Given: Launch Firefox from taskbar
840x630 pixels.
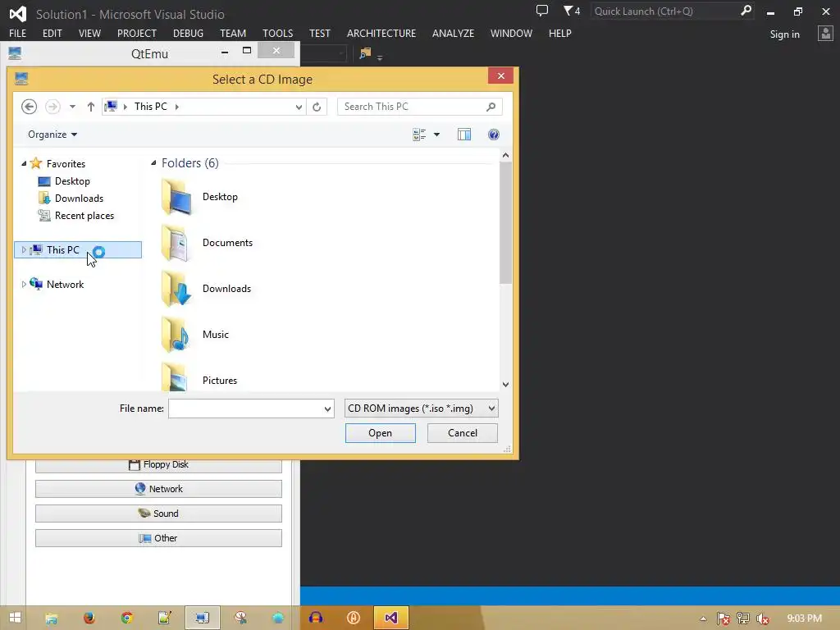Looking at the screenshot, I should click(x=89, y=618).
